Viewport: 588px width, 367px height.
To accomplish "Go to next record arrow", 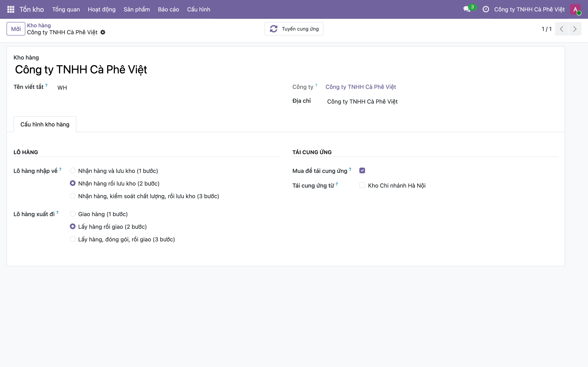I will point(575,29).
